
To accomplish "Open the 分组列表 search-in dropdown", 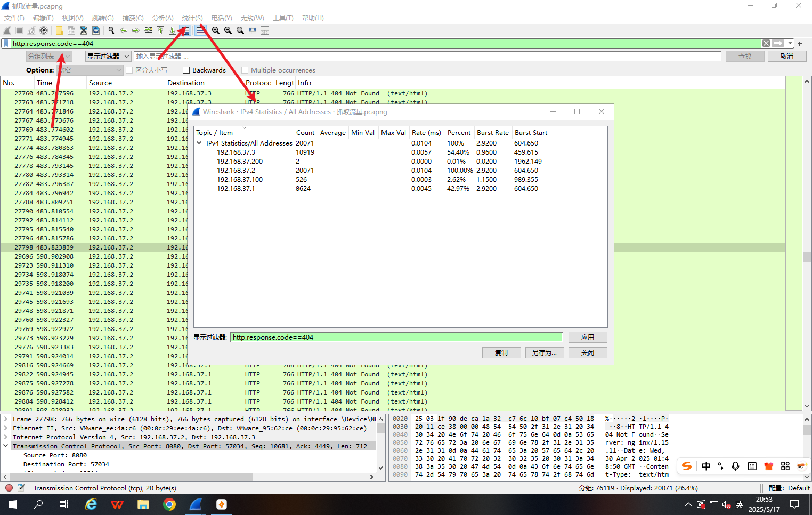I will (x=49, y=56).
